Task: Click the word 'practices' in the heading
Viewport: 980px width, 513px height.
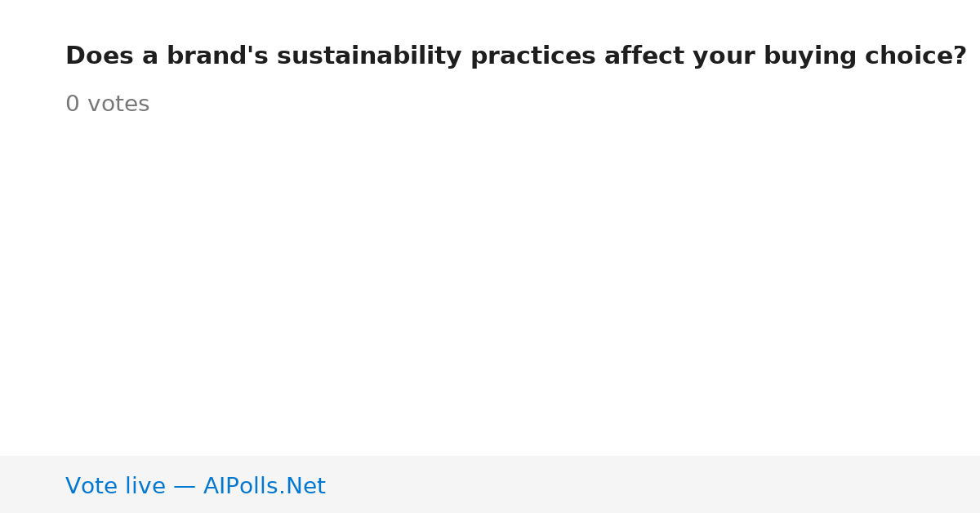Action: point(533,57)
